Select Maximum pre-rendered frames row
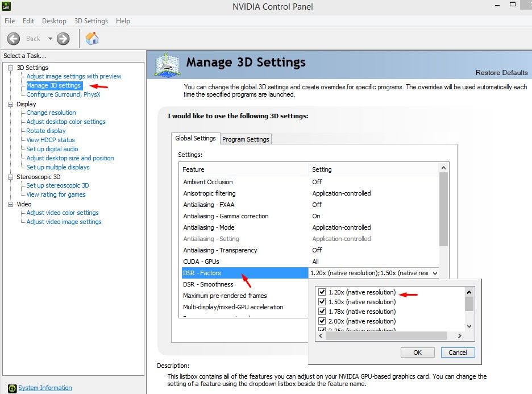Viewport: 532px width, 394px height. [245, 296]
